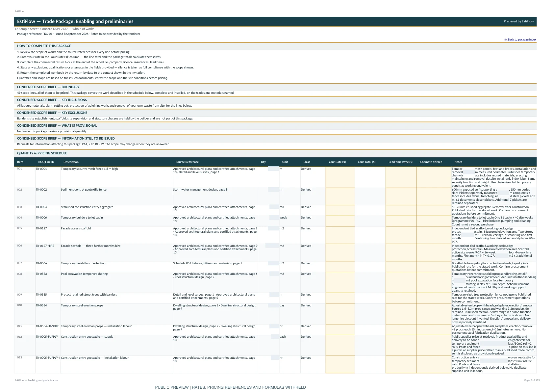554x392 pixels.
Task: Click Your Rate cell for TK-0001
Action: (340, 177)
